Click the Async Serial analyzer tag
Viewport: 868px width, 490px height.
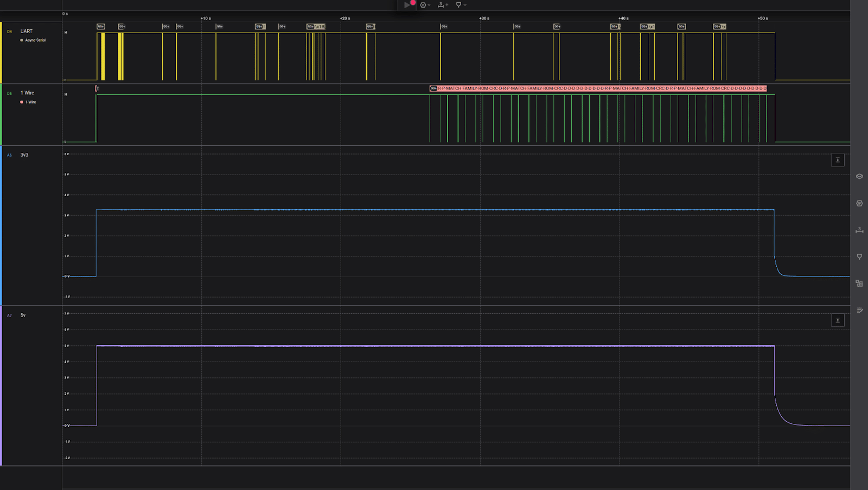(x=35, y=40)
